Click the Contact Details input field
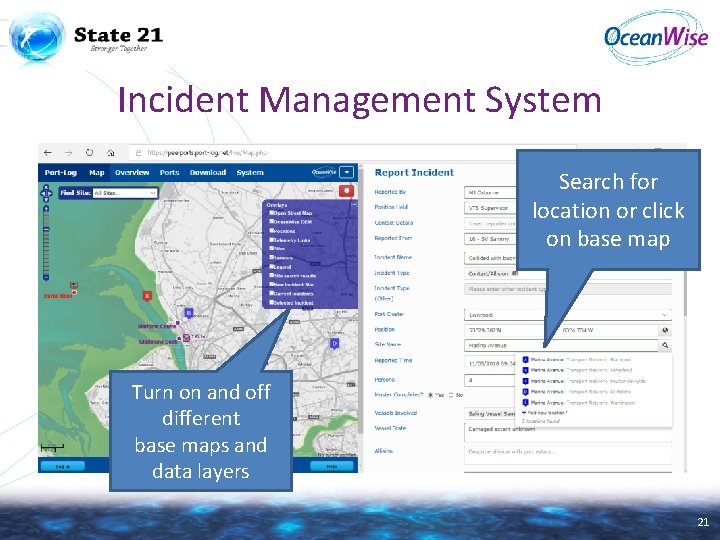 [490, 224]
